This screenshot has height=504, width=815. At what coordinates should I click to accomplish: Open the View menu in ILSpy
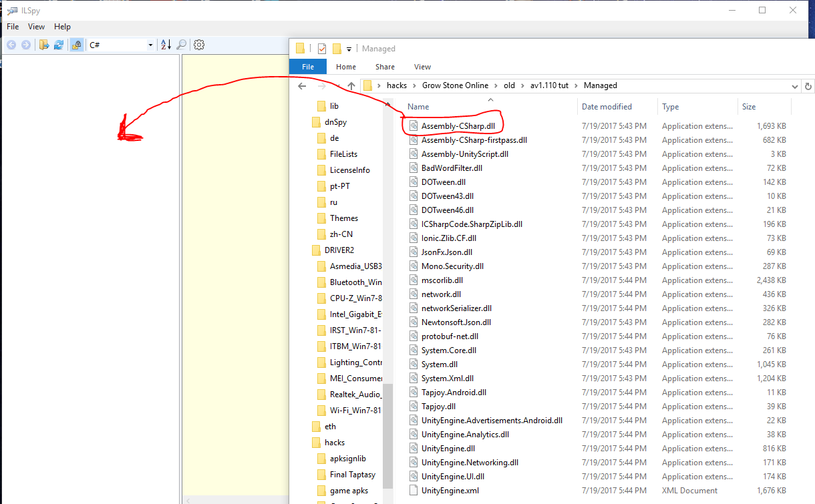[x=36, y=27]
